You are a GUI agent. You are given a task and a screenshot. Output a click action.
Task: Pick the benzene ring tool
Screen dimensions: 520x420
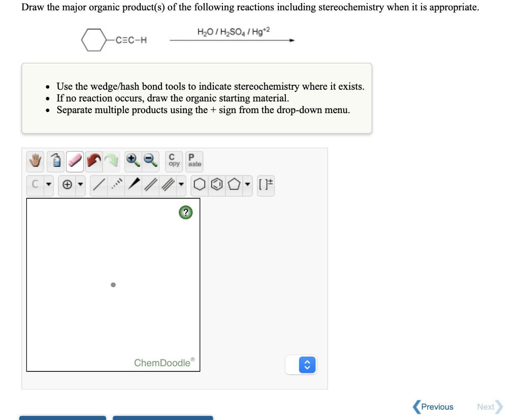pos(217,185)
